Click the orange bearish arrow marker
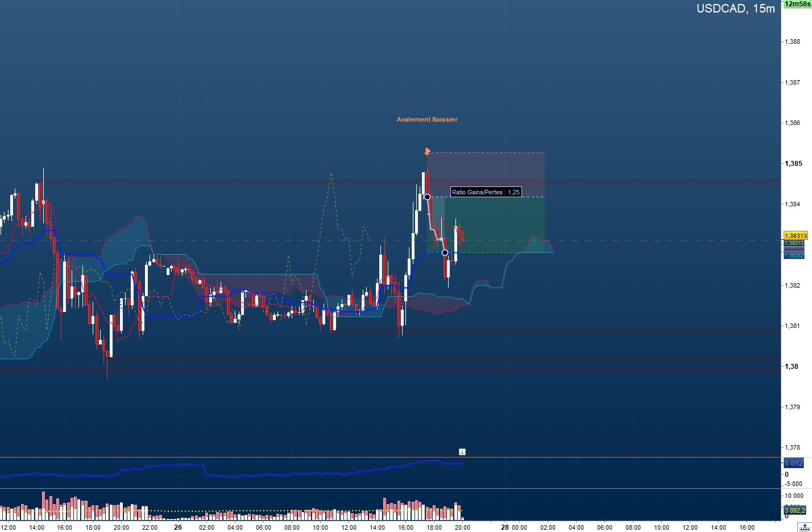 (427, 151)
